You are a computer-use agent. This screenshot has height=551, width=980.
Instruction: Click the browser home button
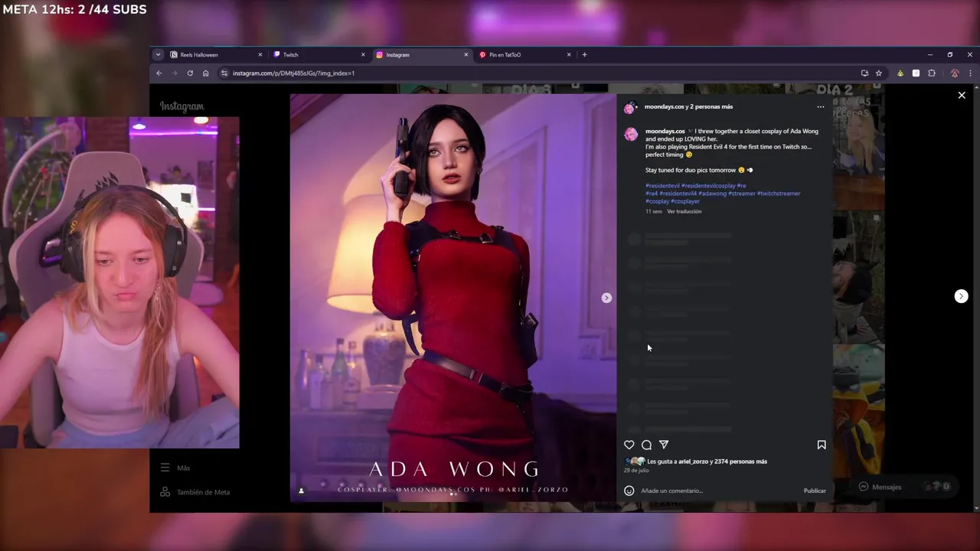205,73
